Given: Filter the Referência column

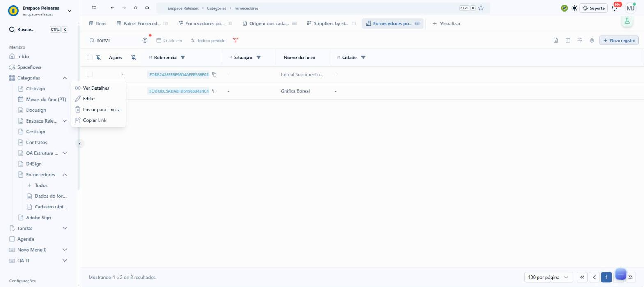Looking at the screenshot, I should [x=183, y=57].
